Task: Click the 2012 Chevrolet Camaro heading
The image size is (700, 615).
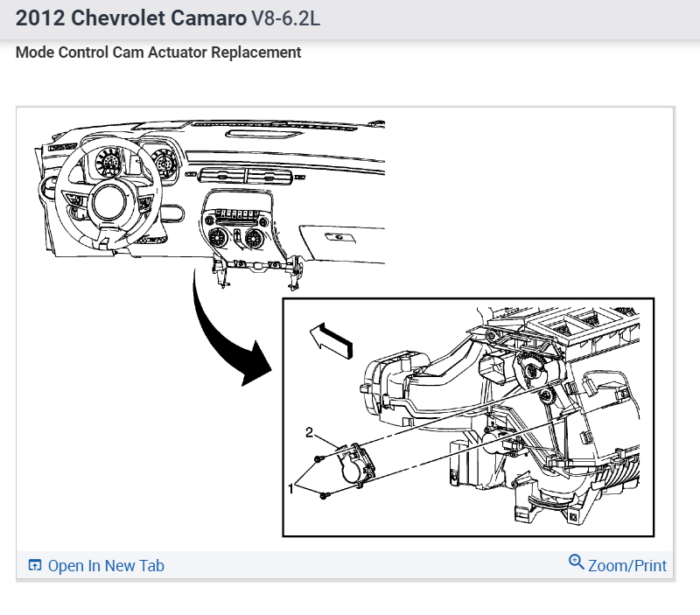Action: [x=130, y=18]
